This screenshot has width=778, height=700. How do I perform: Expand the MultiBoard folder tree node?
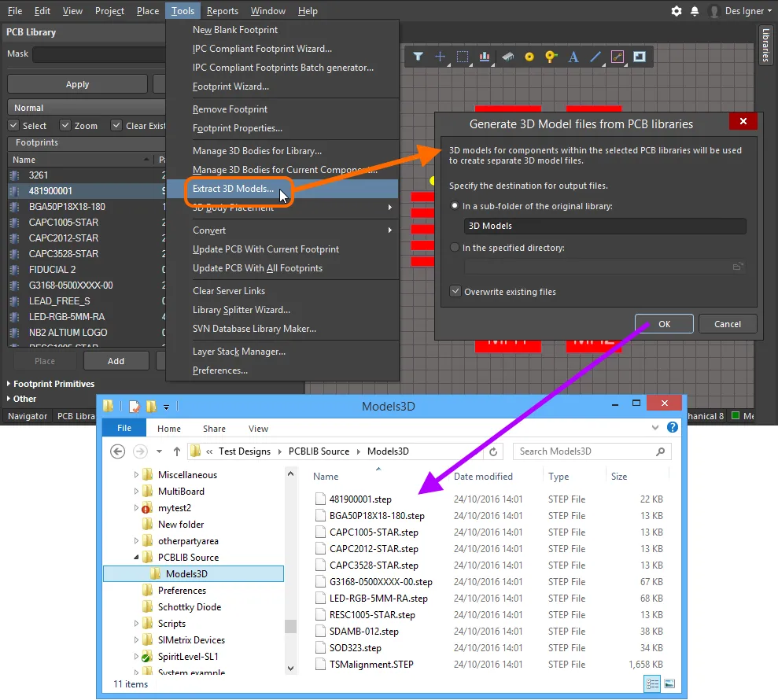point(136,491)
